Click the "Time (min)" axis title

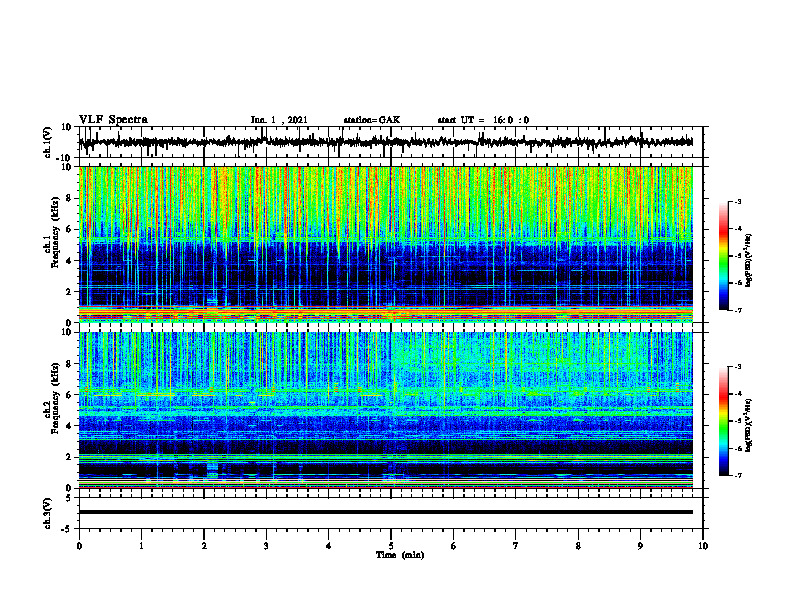pyautogui.click(x=400, y=555)
